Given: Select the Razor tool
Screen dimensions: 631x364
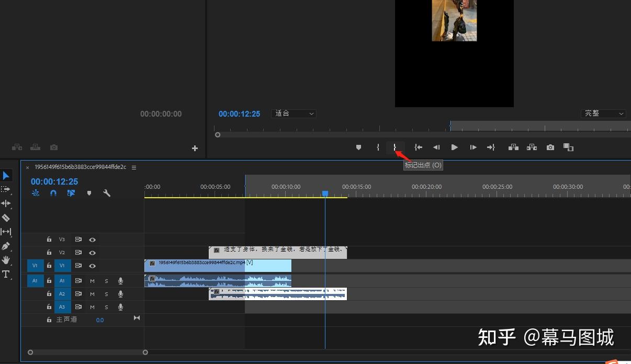Looking at the screenshot, I should tap(6, 218).
